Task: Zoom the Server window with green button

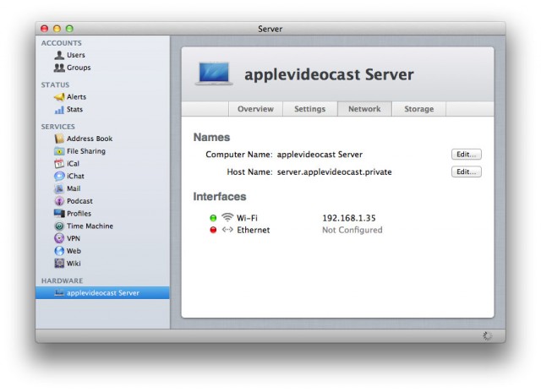Action: point(69,29)
